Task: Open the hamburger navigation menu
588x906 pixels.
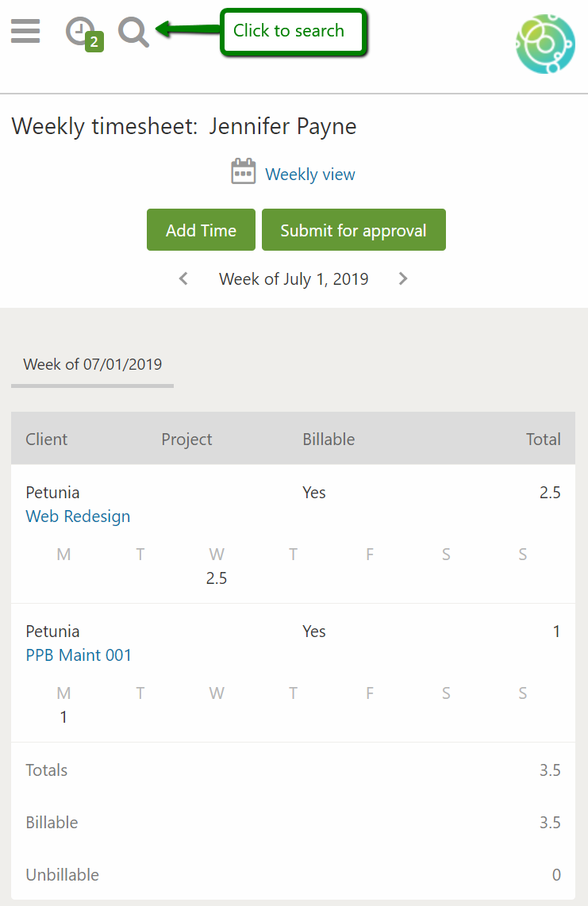Action: tap(25, 32)
